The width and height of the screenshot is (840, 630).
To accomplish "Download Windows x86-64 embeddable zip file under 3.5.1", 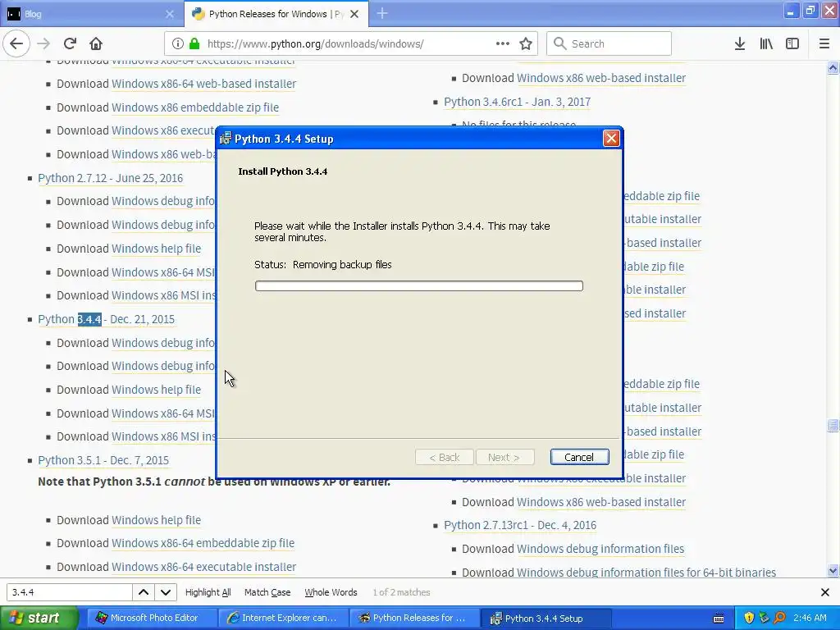I will click(203, 543).
